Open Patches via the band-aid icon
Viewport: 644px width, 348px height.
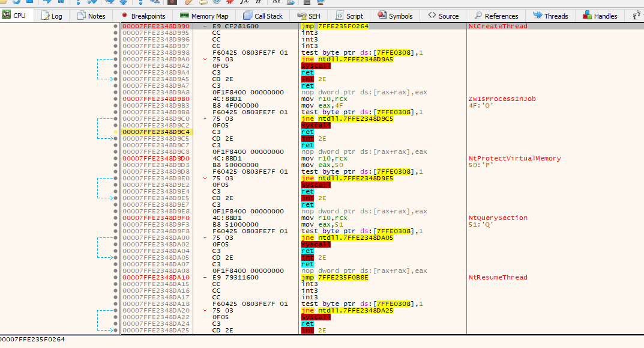click(188, 4)
